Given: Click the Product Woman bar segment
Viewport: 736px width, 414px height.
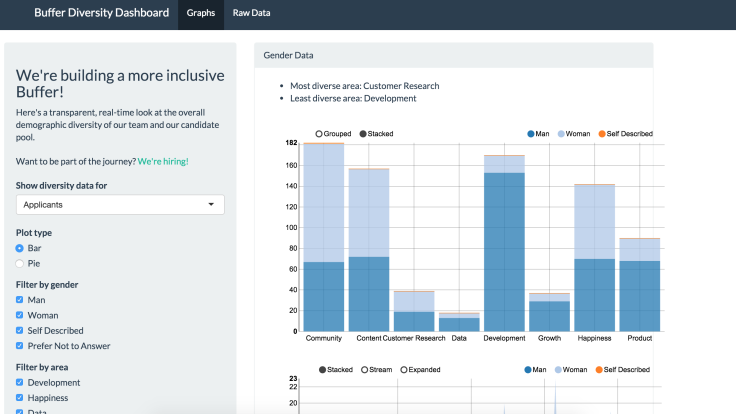Looking at the screenshot, I should point(640,250).
